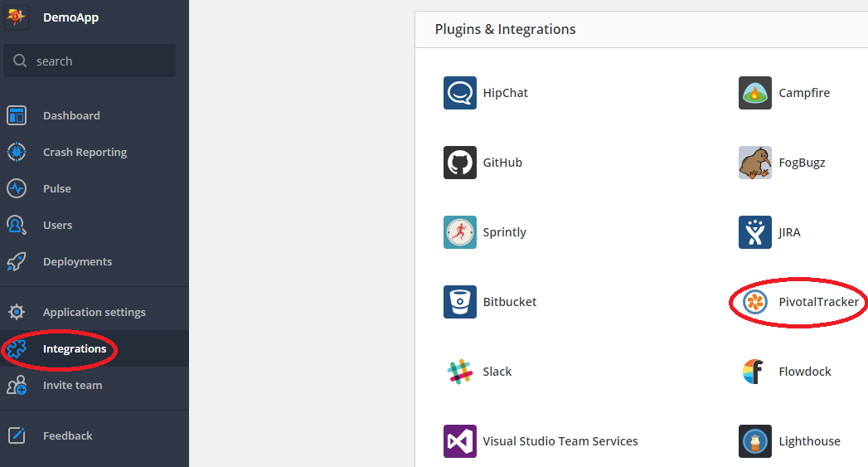This screenshot has height=467, width=868.
Task: Open the Invite team page
Action: tap(72, 385)
